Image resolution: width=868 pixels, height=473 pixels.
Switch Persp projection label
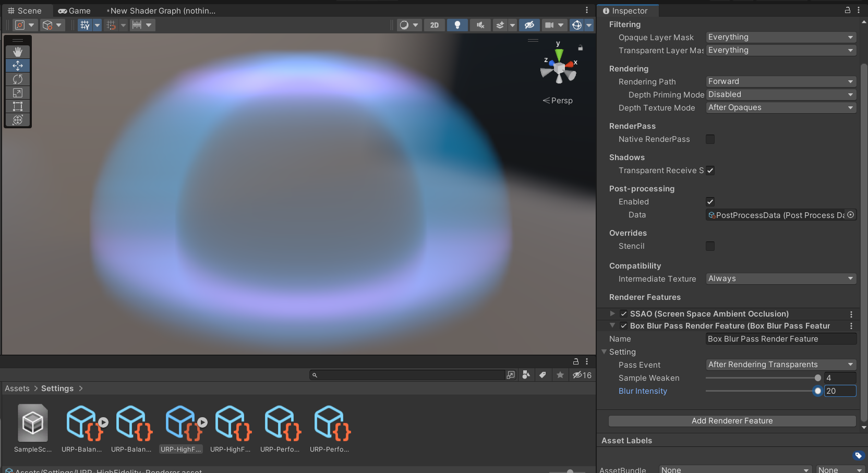click(558, 101)
